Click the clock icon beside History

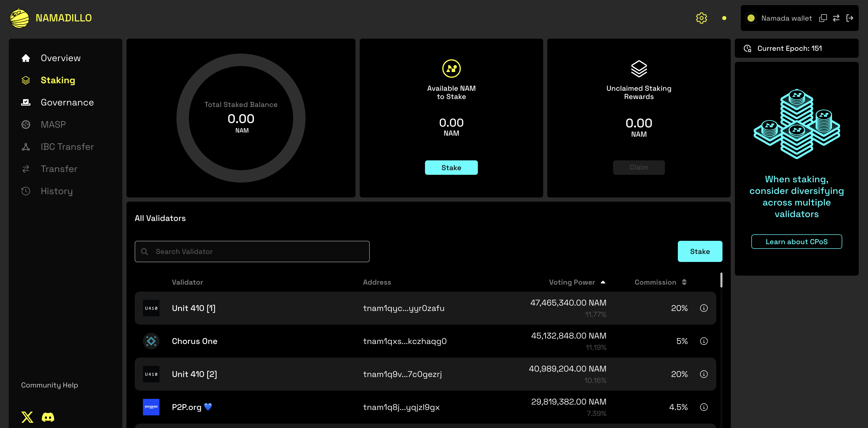(26, 191)
